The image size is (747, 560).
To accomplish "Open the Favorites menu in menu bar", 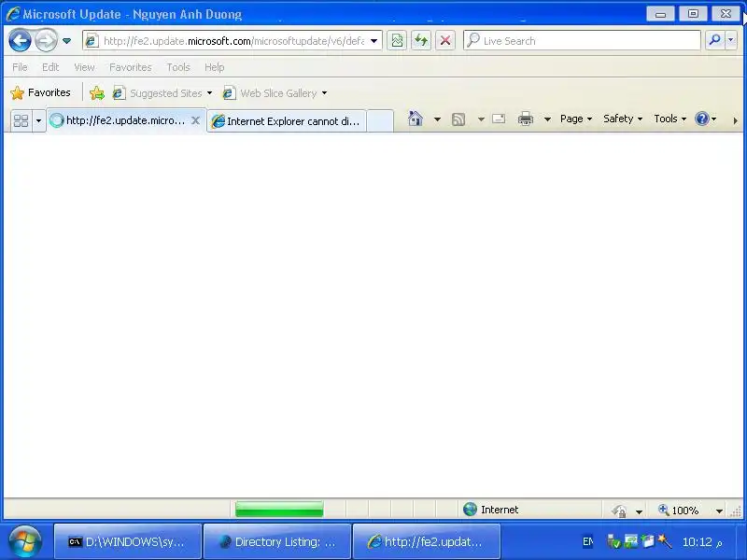I will point(131,67).
